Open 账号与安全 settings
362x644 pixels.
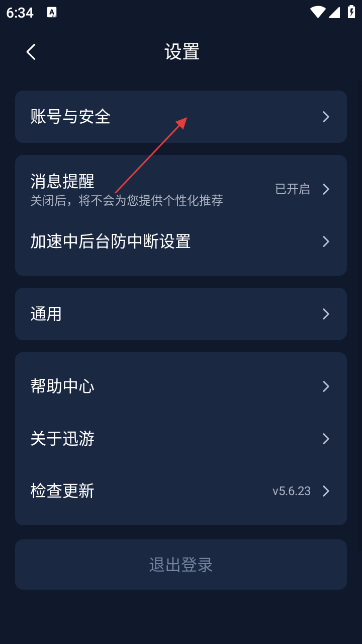(181, 117)
